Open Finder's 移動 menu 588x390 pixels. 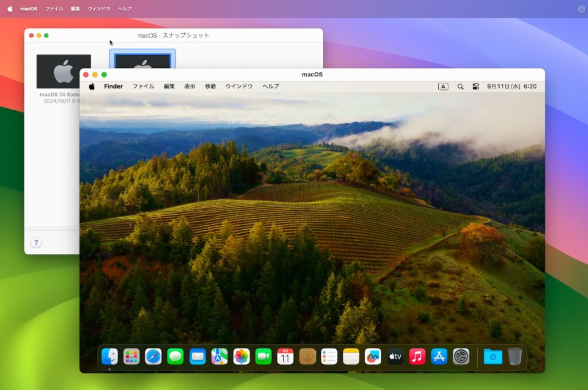(210, 86)
